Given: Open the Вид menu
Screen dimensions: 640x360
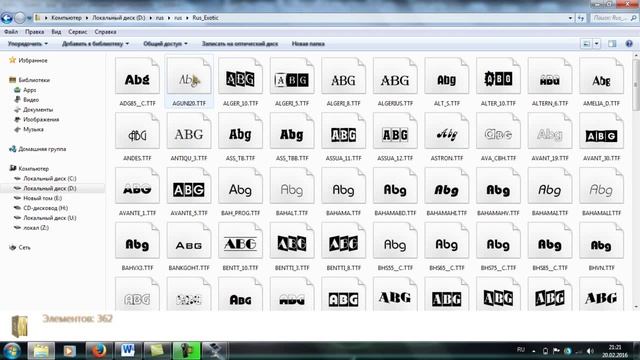Looking at the screenshot, I should [x=56, y=32].
